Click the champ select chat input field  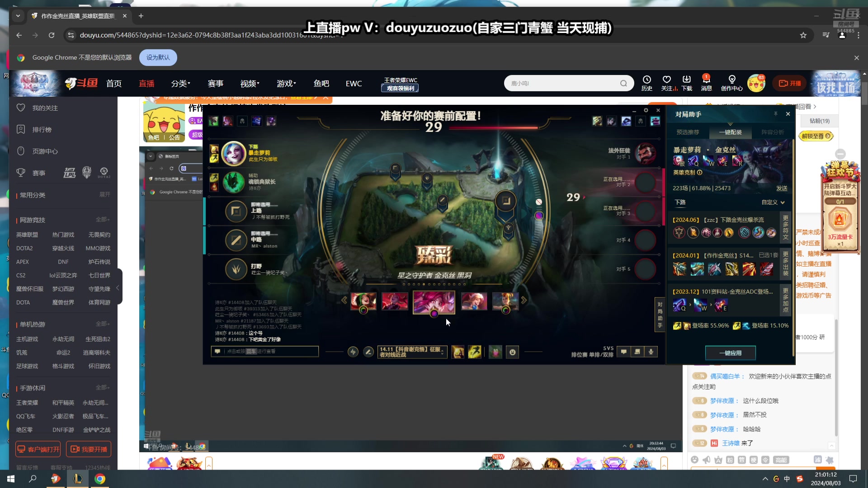tap(265, 351)
